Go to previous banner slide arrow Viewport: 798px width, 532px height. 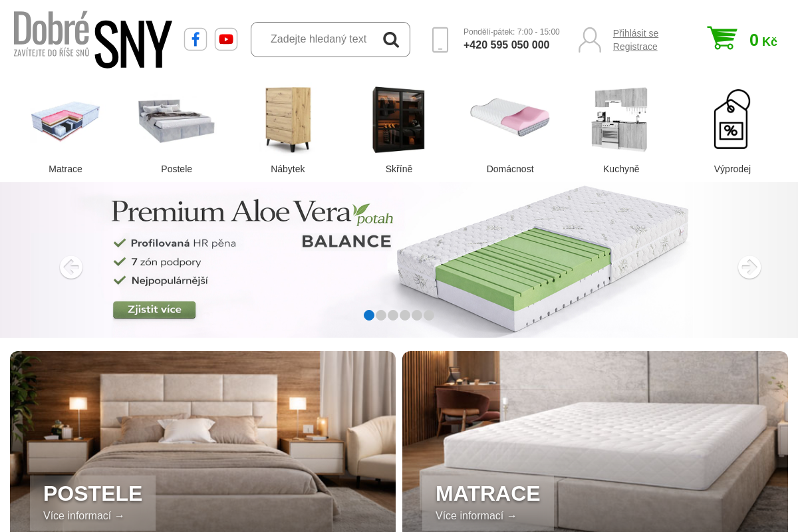(x=71, y=267)
